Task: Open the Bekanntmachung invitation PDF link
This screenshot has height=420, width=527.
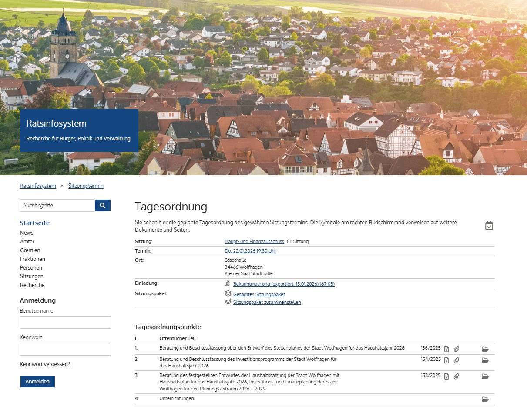Action: (x=284, y=284)
